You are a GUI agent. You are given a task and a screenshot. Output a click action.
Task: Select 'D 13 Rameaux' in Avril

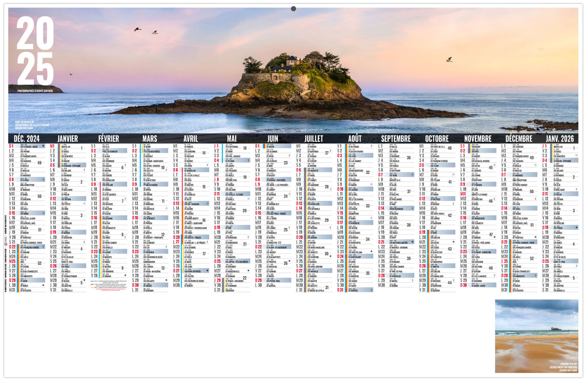tap(191, 204)
